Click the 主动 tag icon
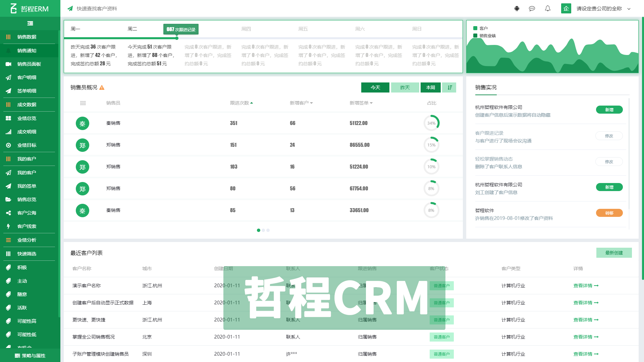The image size is (644, 362). click(x=8, y=281)
